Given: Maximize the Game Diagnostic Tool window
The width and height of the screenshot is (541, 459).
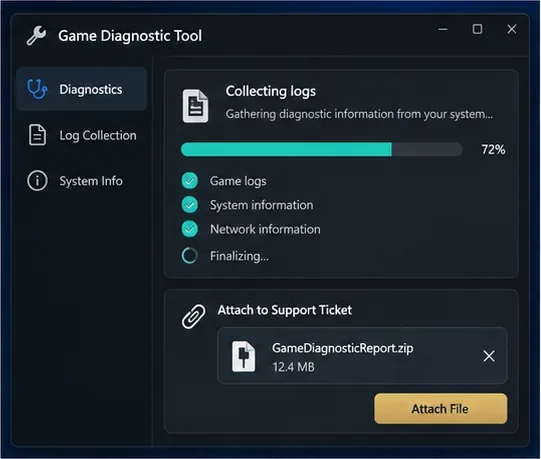Looking at the screenshot, I should 478,29.
